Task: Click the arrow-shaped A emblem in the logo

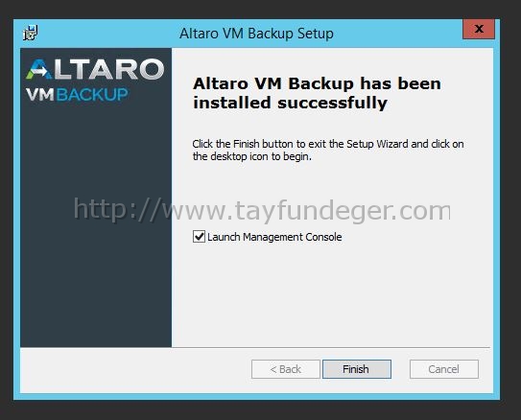Action: pos(39,69)
